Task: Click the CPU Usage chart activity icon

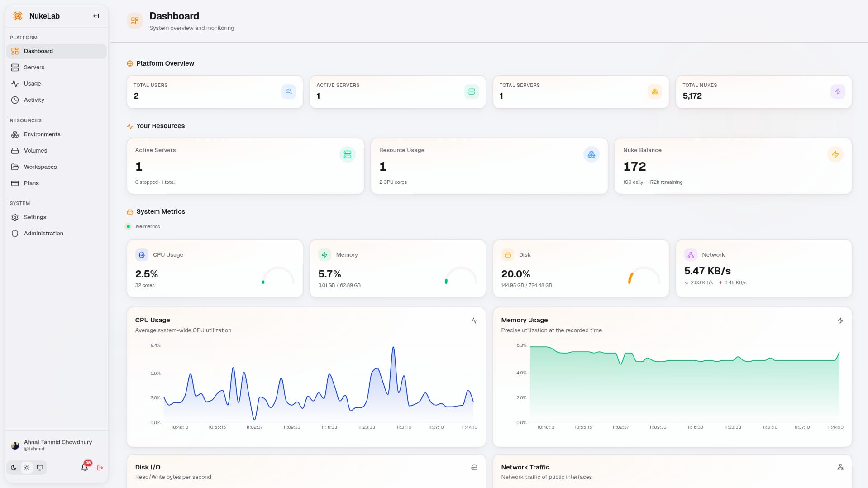Action: [x=474, y=321]
